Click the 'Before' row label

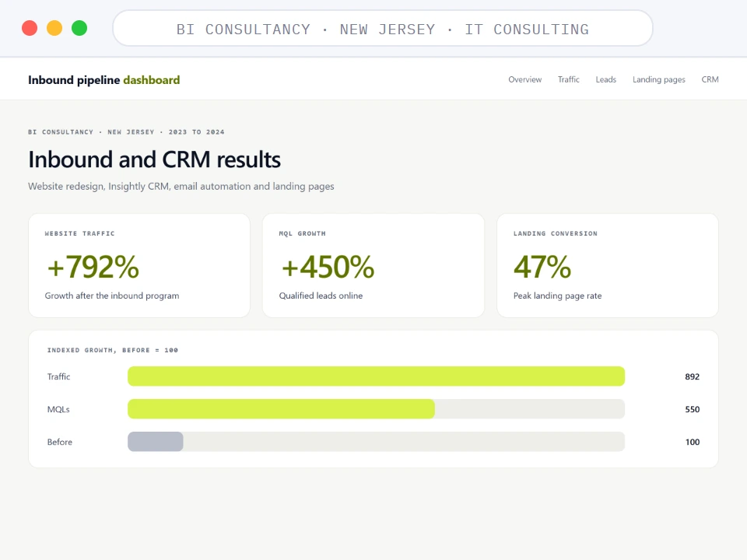click(x=60, y=442)
